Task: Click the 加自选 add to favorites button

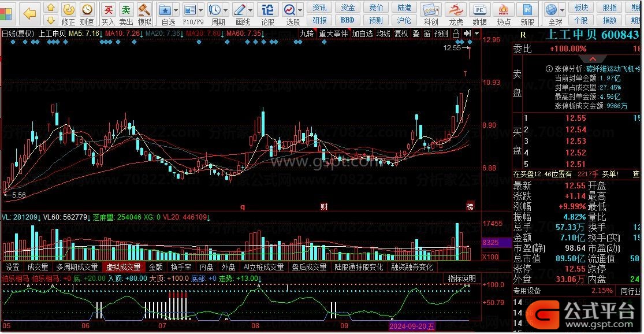Action: tap(362, 34)
